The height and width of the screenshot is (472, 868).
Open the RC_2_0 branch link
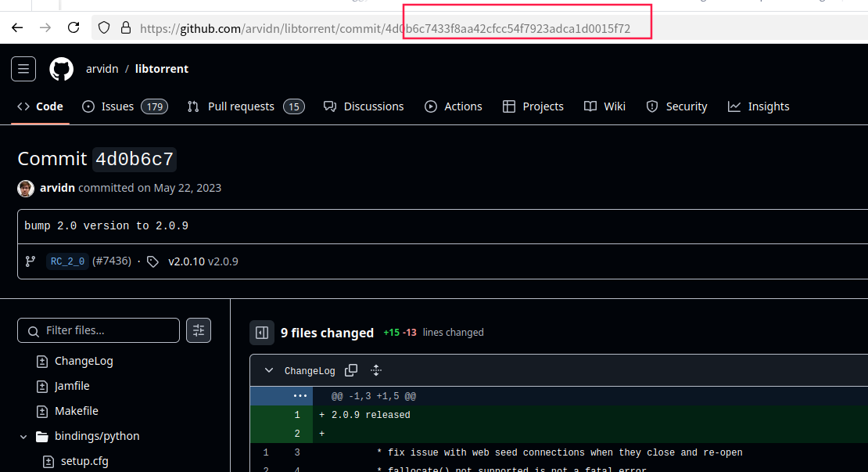67,261
